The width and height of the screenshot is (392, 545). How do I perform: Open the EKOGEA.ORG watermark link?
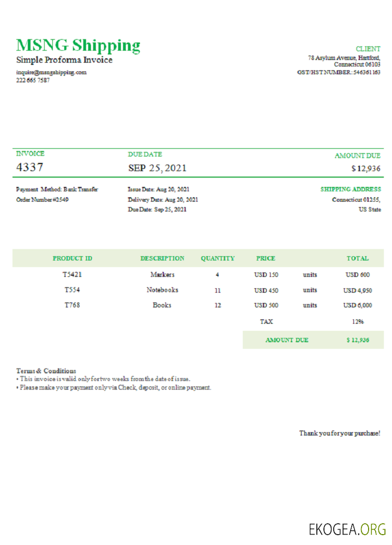point(347,529)
